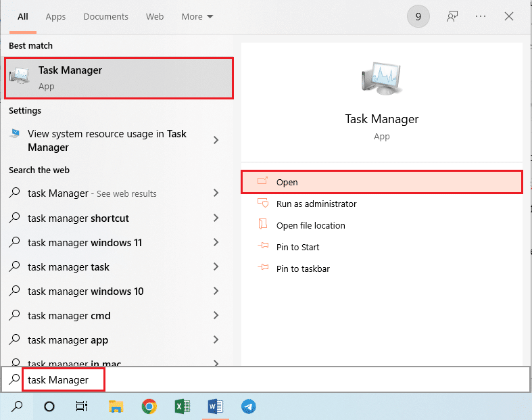Screen dimensions: 532x420
Task: Open Excel from the taskbar
Action: pyautogui.click(x=183, y=406)
